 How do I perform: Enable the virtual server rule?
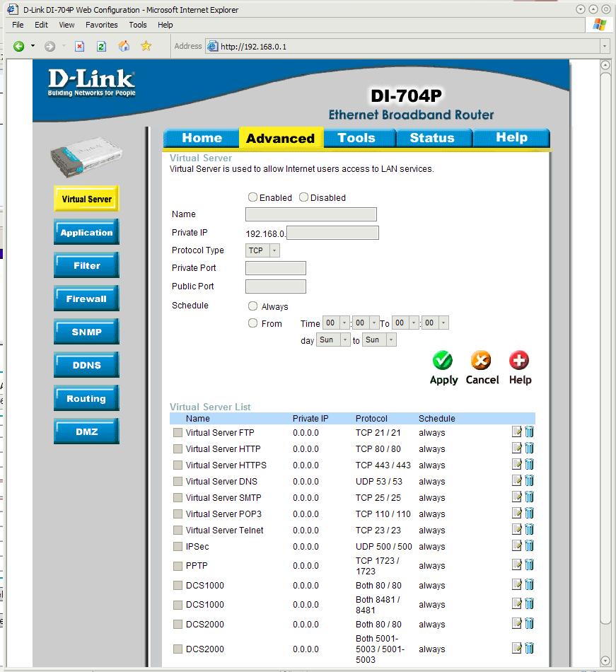(x=252, y=197)
